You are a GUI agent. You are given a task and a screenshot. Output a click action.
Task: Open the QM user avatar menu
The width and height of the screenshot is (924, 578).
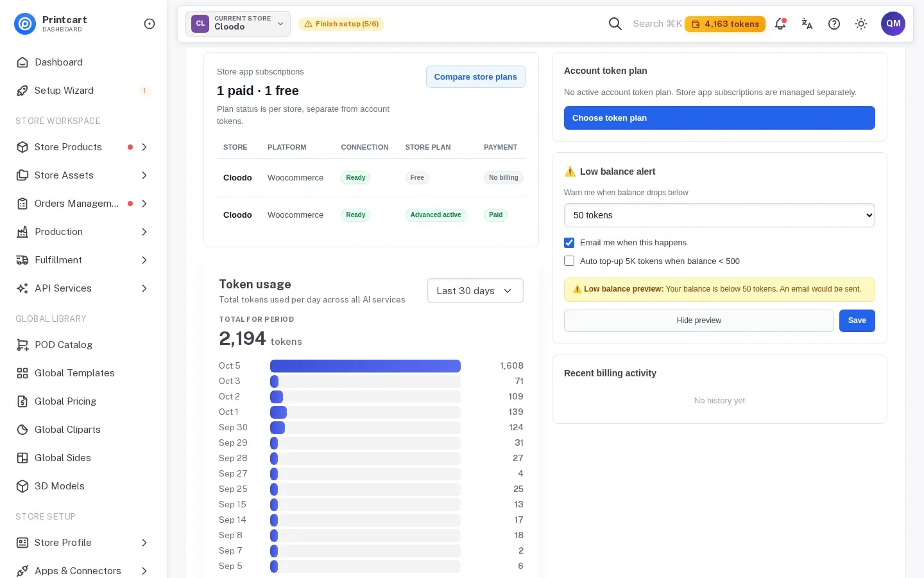tap(893, 24)
